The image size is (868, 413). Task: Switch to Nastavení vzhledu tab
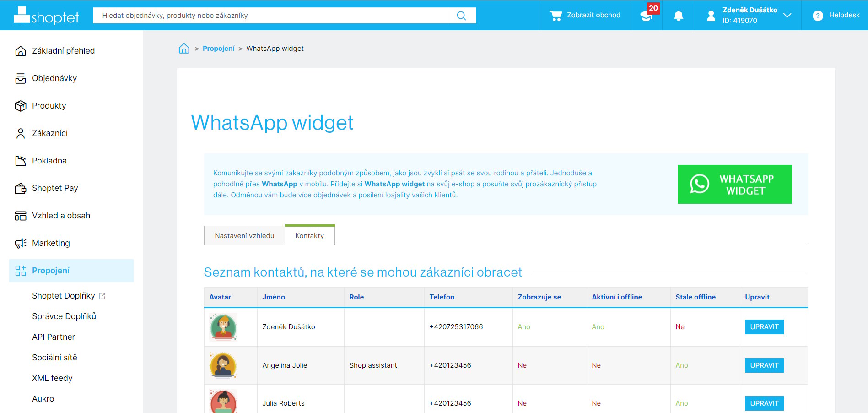point(244,236)
